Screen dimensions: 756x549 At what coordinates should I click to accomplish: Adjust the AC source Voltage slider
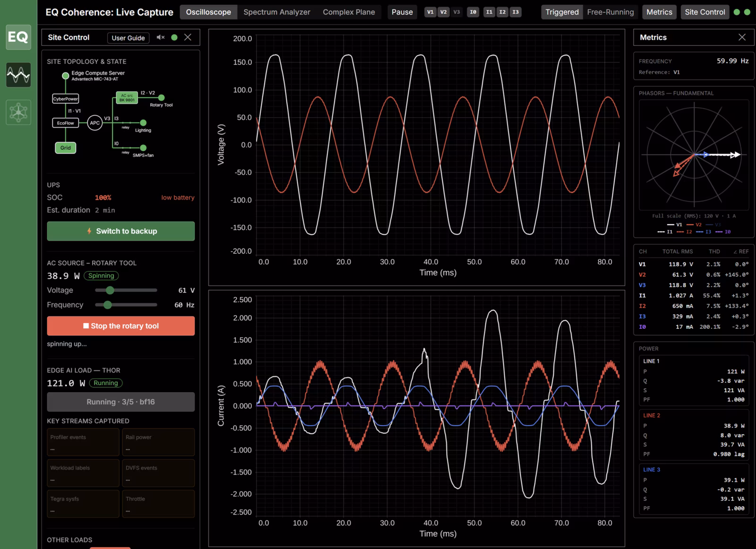click(126, 290)
